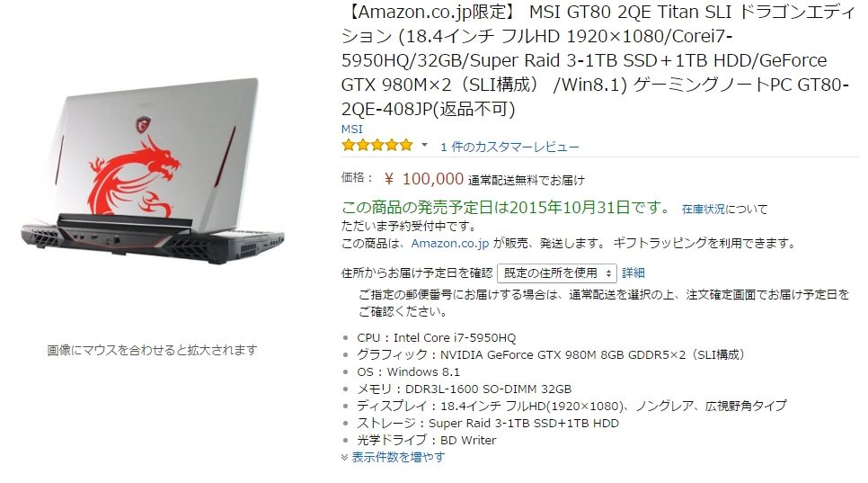Open the 1件のカスタマーレビュー link
Viewport: 868px width, 483px height.
[509, 147]
